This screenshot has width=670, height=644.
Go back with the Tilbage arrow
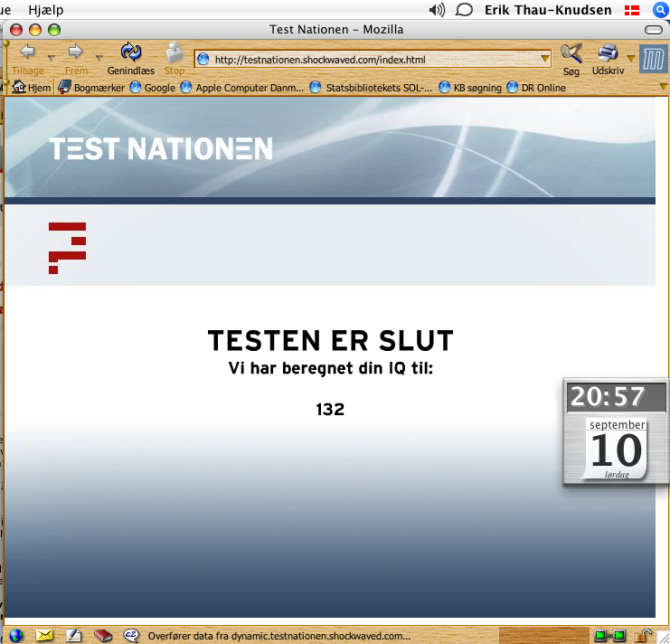point(28,52)
